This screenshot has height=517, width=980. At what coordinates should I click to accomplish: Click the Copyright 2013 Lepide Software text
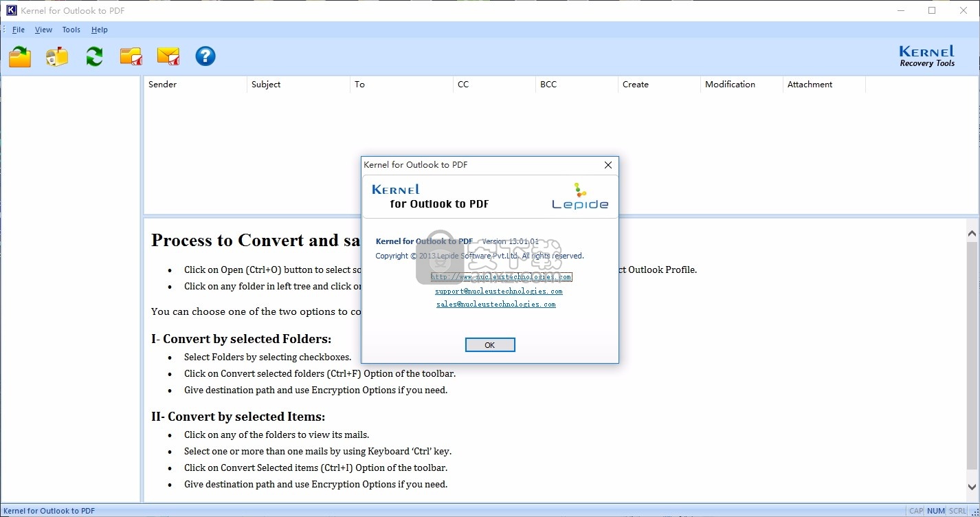pyautogui.click(x=480, y=256)
